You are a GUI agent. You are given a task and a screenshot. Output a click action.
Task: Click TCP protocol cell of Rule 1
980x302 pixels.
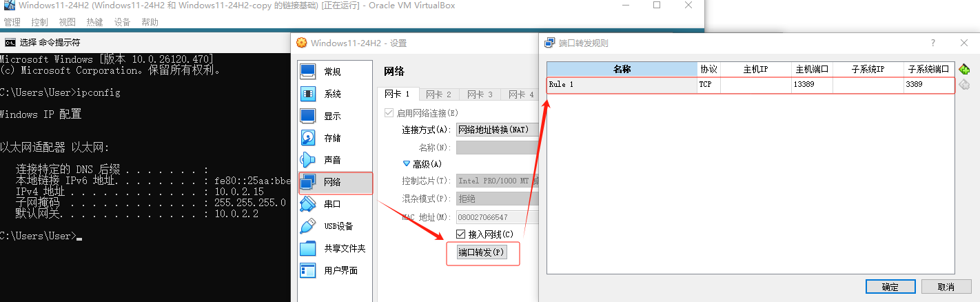click(x=708, y=85)
